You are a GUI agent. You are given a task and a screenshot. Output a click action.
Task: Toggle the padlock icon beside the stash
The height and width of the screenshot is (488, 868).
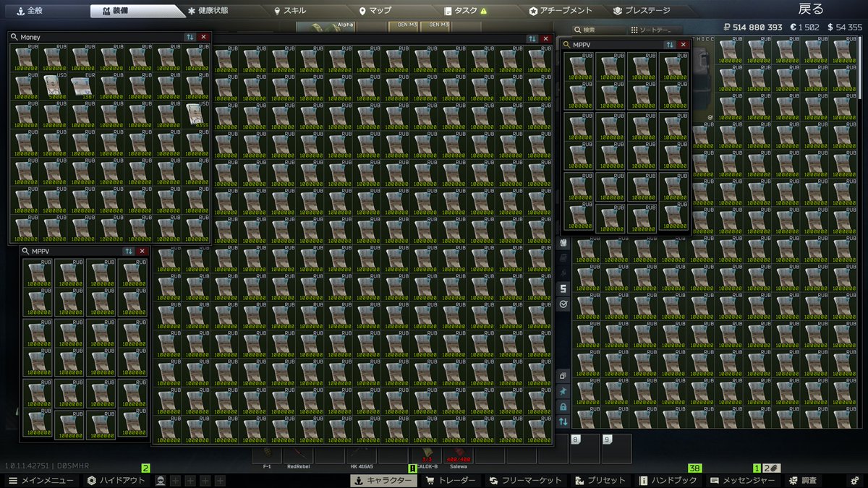coord(563,406)
